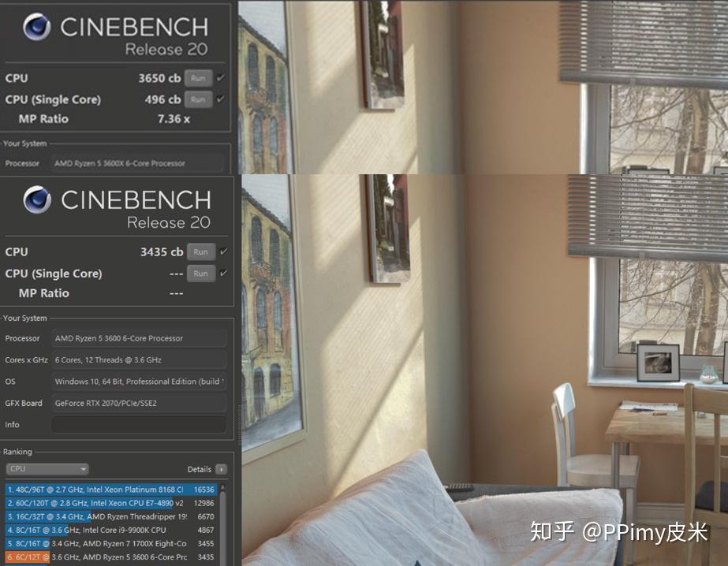Click the Details arrow button in Ranking section

(221, 469)
